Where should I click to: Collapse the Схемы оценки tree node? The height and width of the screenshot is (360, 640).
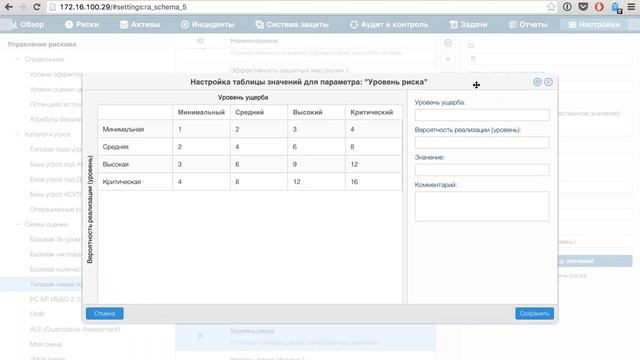18,224
